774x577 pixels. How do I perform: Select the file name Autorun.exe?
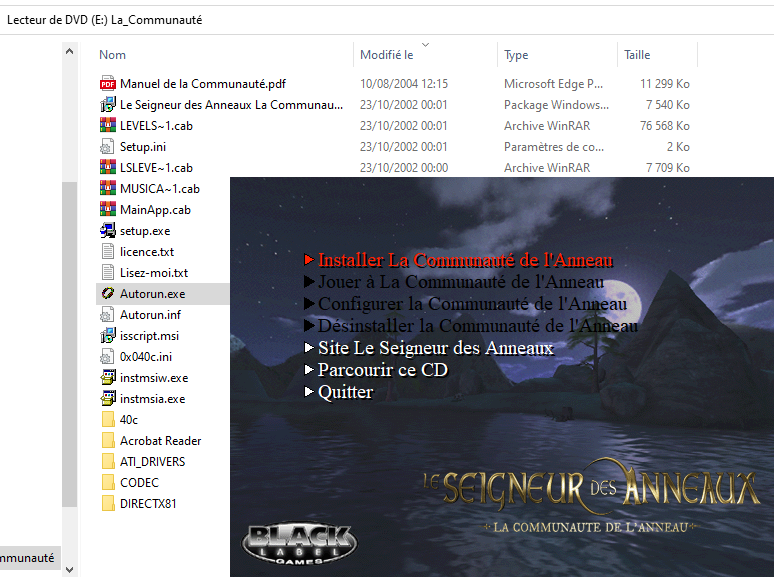[x=153, y=294]
